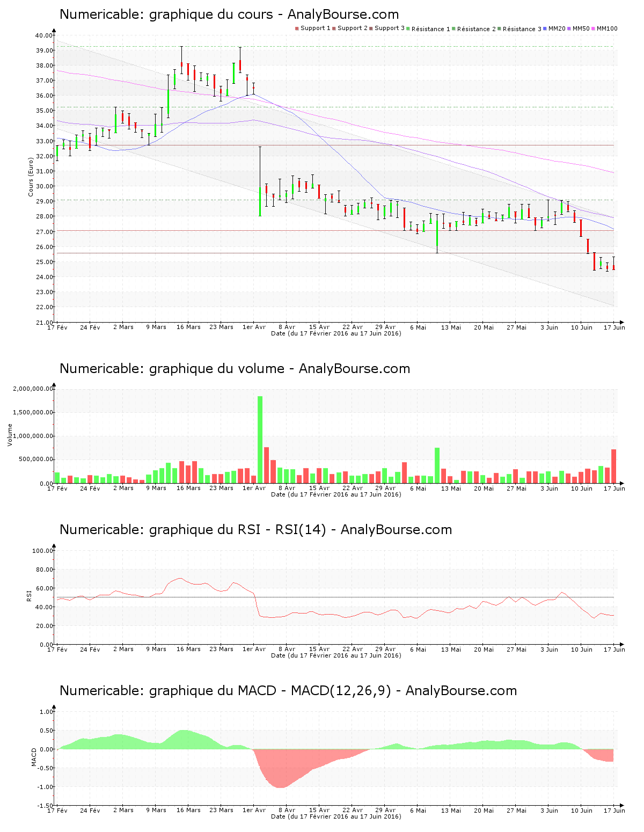Click the 2,000,000.00 volume axis value
The image size is (644, 832).
click(x=33, y=389)
